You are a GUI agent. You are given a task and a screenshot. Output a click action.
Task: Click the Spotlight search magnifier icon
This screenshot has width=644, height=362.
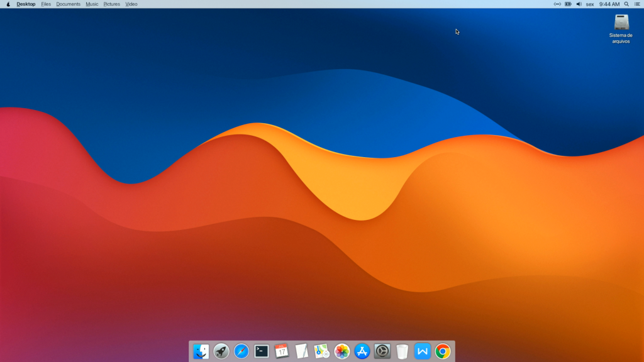click(x=626, y=4)
